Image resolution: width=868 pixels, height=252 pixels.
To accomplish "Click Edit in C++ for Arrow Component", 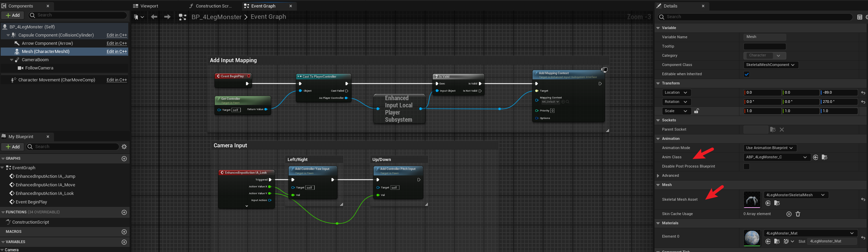I will tap(117, 43).
